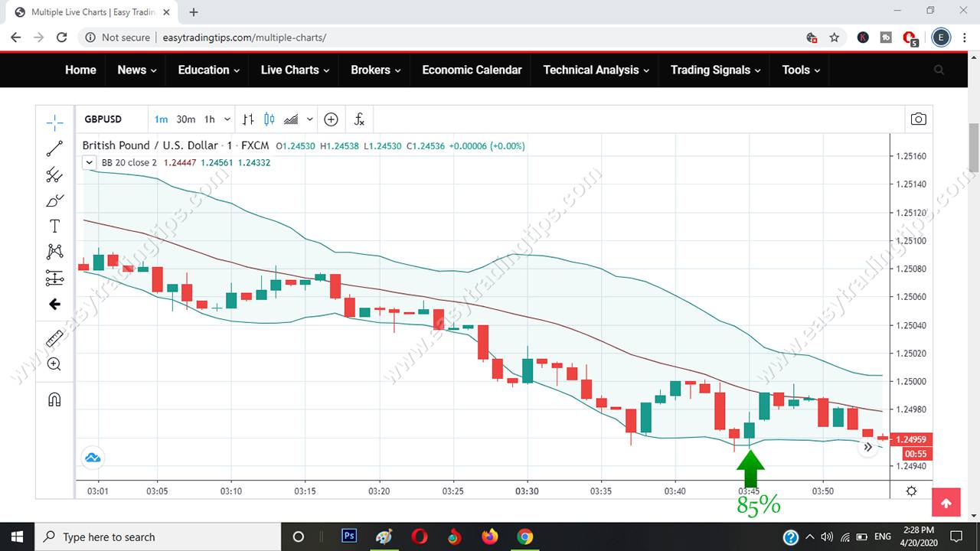Select the crosshair cursor tool

pyautogui.click(x=54, y=122)
